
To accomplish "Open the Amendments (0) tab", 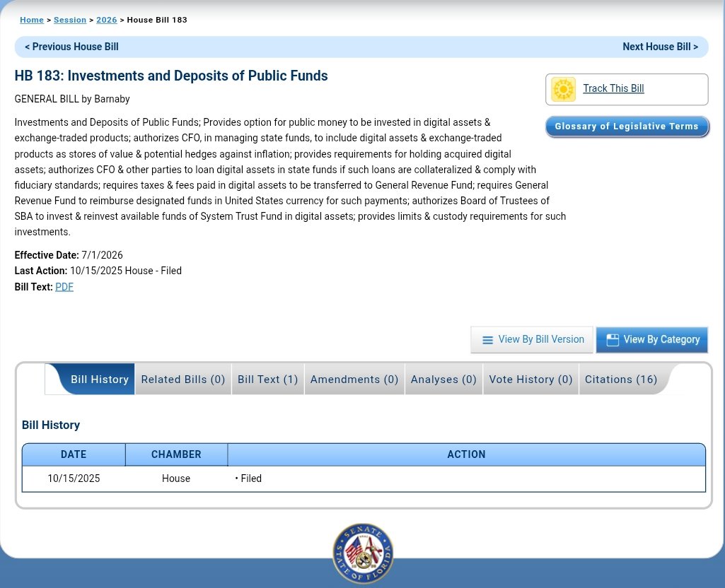I will [354, 380].
